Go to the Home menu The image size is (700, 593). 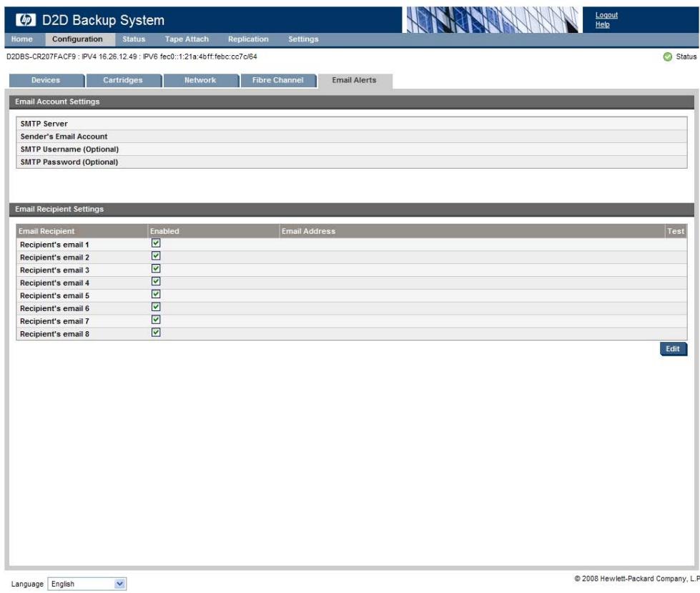click(22, 39)
